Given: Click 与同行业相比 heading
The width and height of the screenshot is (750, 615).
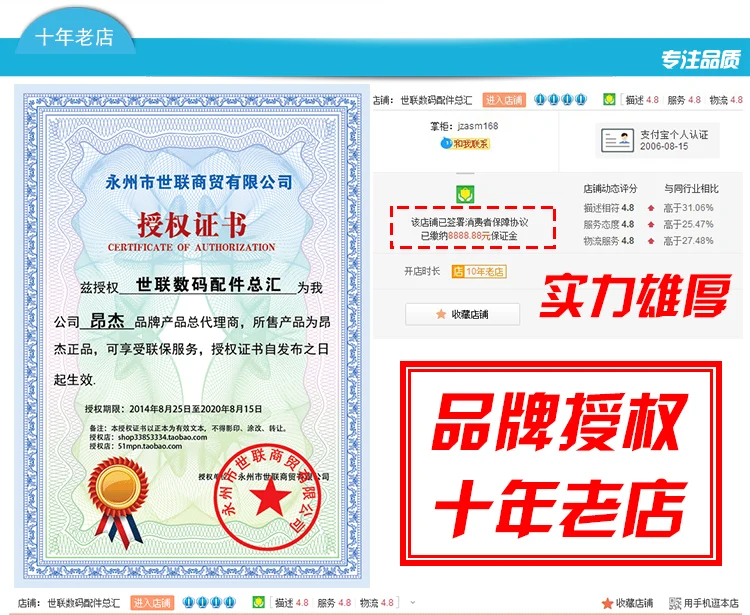Looking at the screenshot, I should 691,188.
